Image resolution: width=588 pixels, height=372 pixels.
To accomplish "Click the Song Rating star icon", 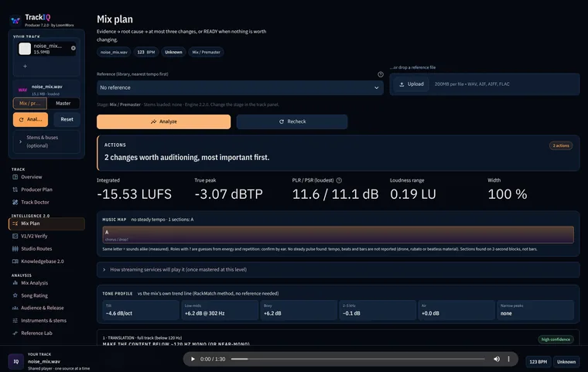I will click(15, 295).
